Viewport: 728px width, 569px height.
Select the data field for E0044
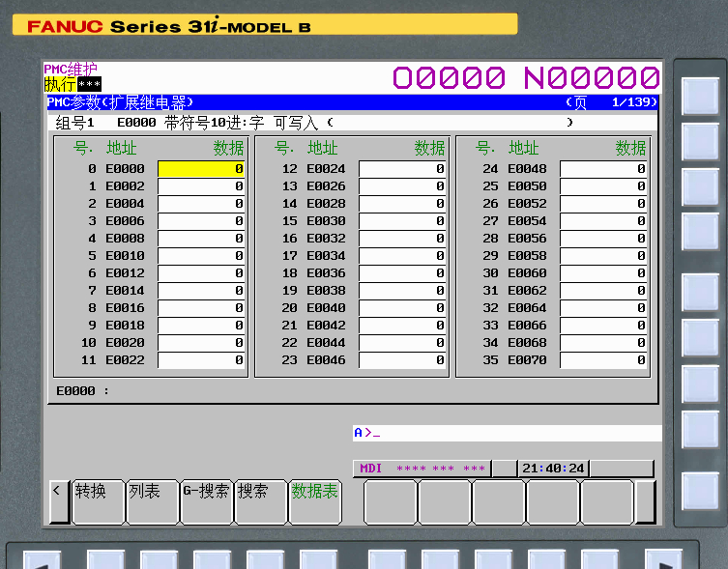click(402, 343)
